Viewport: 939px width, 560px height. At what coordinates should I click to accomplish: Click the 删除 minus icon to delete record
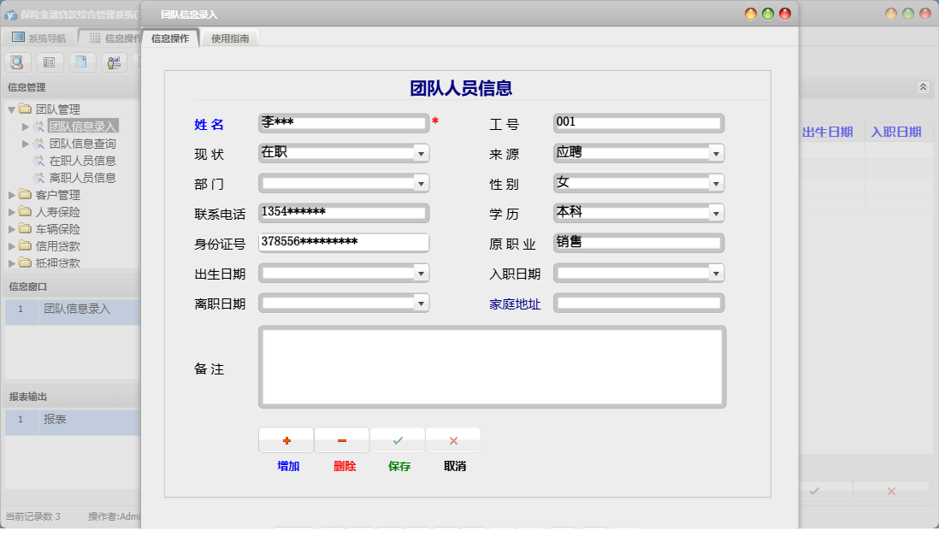point(341,439)
